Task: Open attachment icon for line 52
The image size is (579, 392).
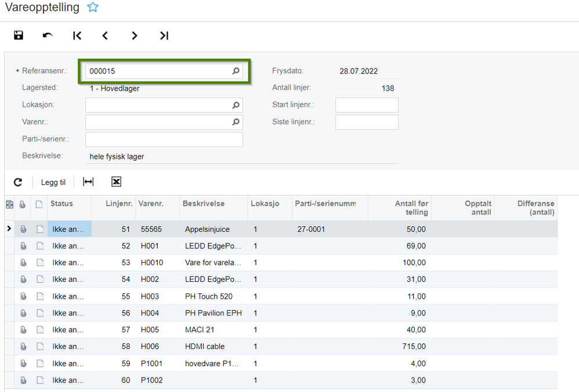Action: pyautogui.click(x=23, y=246)
